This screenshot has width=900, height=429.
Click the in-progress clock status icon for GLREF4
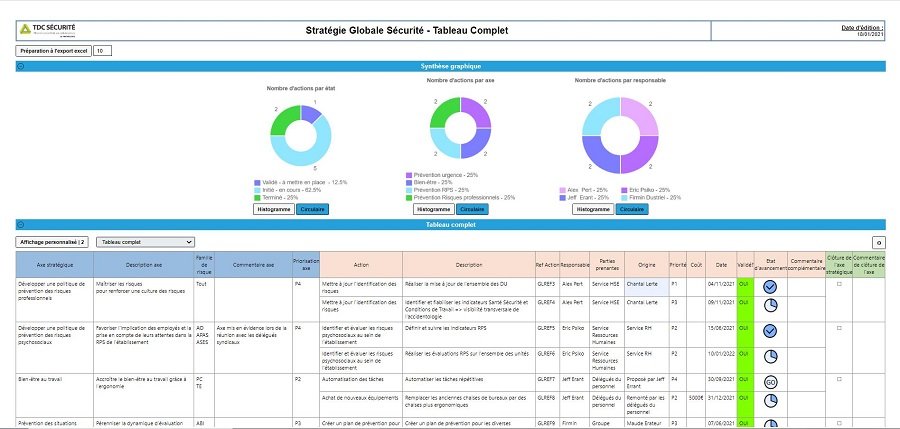(x=770, y=306)
